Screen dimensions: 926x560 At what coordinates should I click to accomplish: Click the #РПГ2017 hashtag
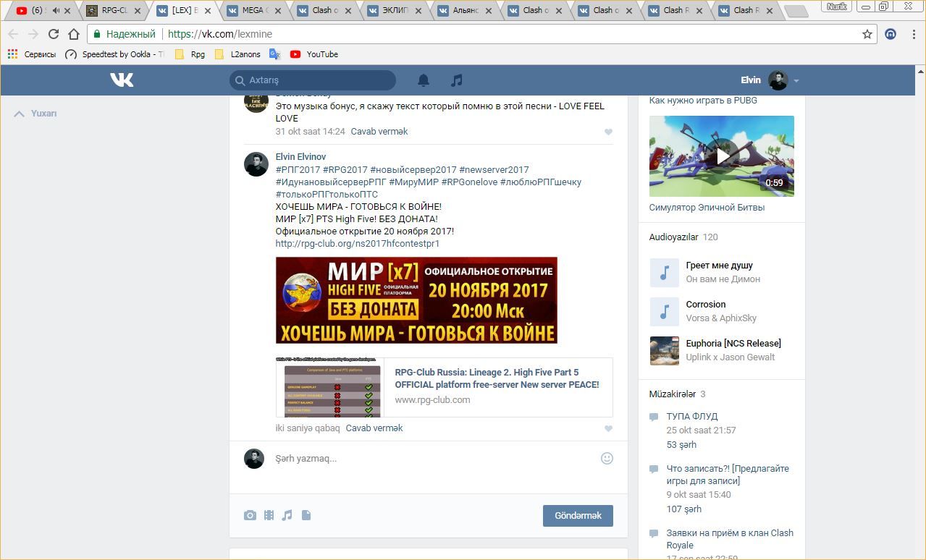[x=298, y=170]
